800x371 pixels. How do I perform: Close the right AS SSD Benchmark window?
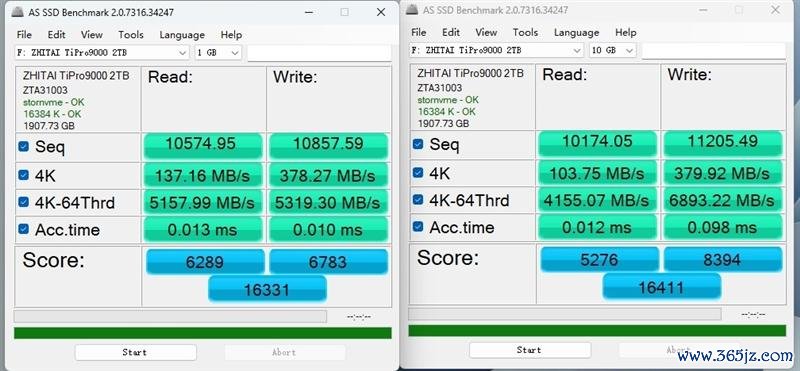(775, 10)
